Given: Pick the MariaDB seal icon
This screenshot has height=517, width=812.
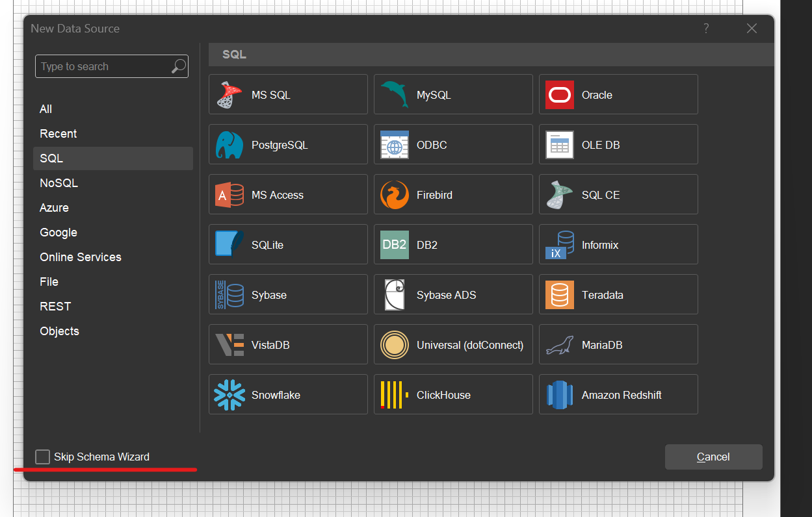Looking at the screenshot, I should click(x=558, y=344).
